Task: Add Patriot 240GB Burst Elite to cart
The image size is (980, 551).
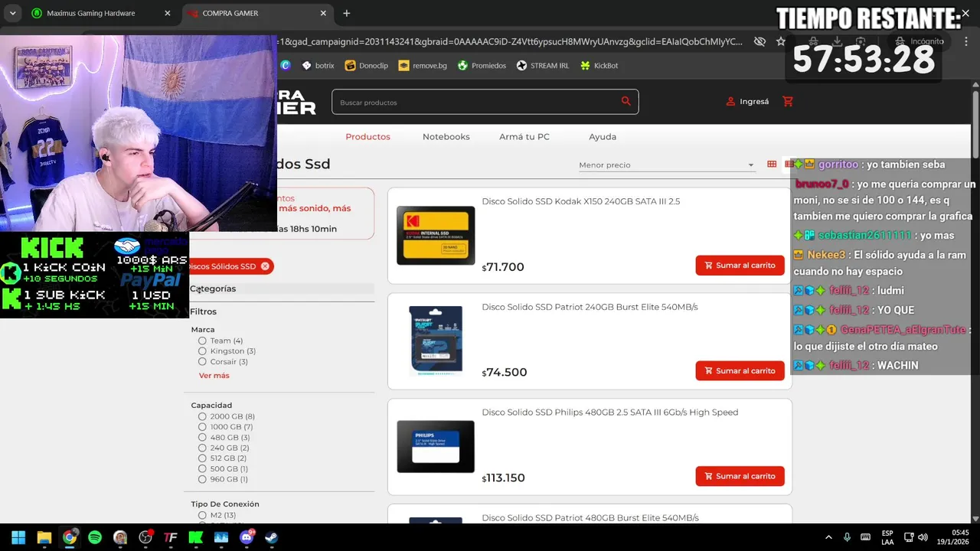Action: point(740,371)
